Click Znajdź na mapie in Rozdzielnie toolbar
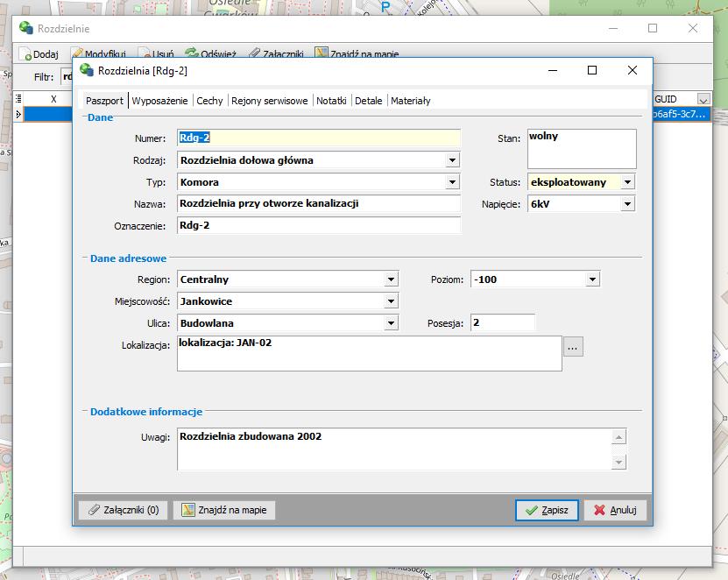 [357, 53]
